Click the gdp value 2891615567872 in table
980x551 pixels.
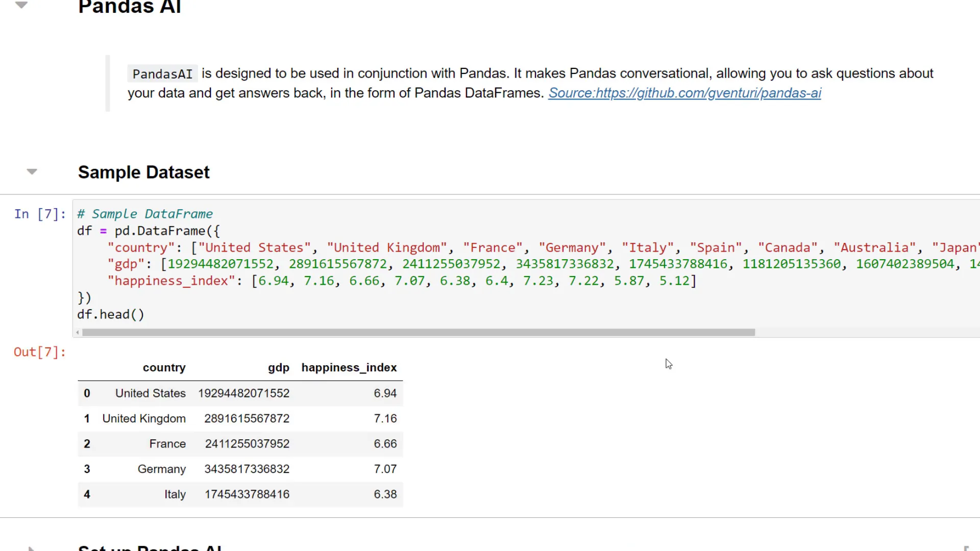coord(247,418)
